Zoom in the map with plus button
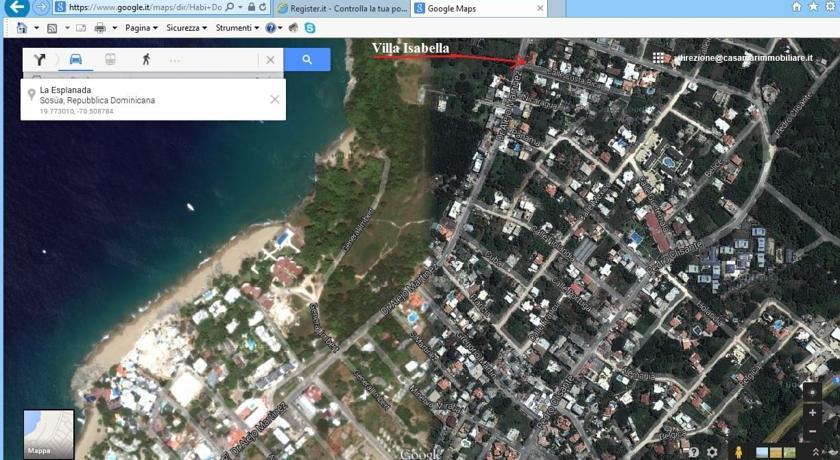Screen dimensions: 840x460 (812, 413)
